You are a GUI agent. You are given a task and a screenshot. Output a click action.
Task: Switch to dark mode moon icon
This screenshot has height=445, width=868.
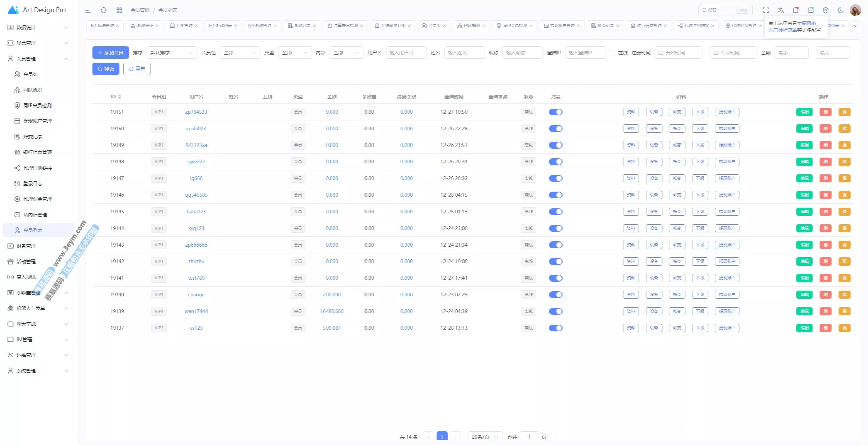841,10
